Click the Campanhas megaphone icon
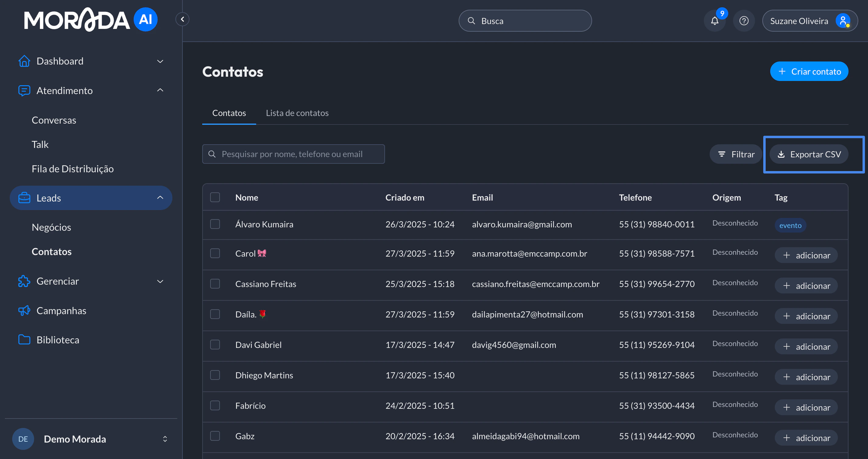 [24, 310]
